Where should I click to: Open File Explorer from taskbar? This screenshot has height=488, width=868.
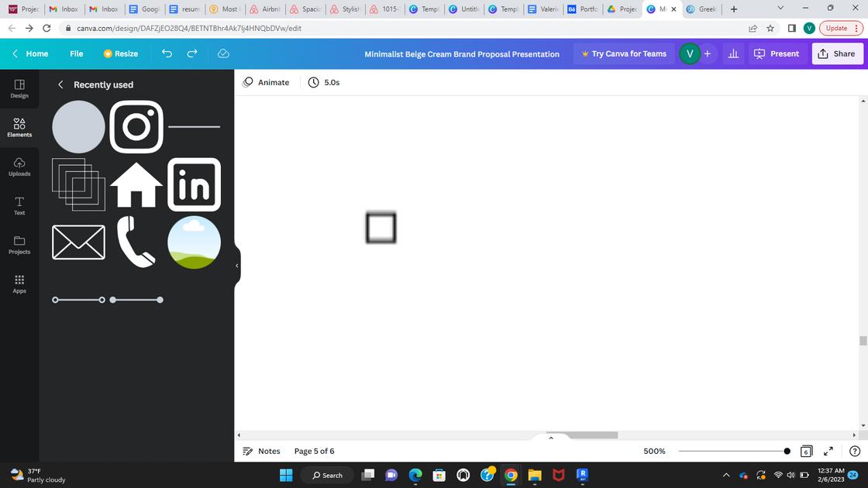[534, 476]
